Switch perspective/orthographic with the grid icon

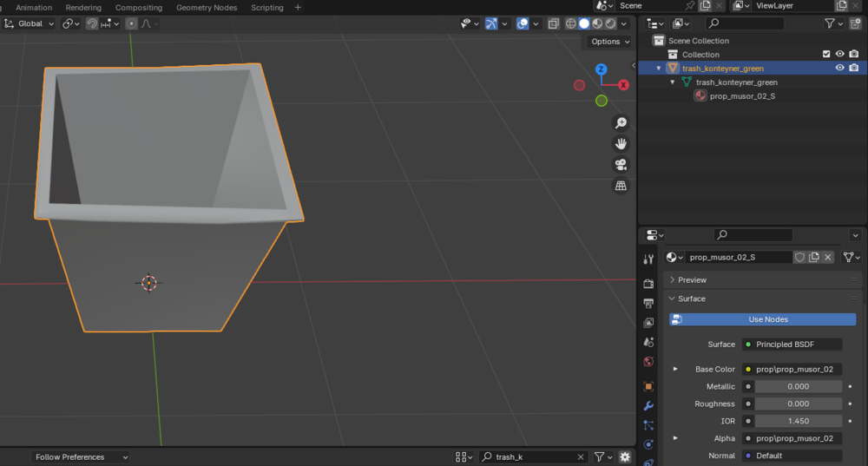[x=621, y=186]
